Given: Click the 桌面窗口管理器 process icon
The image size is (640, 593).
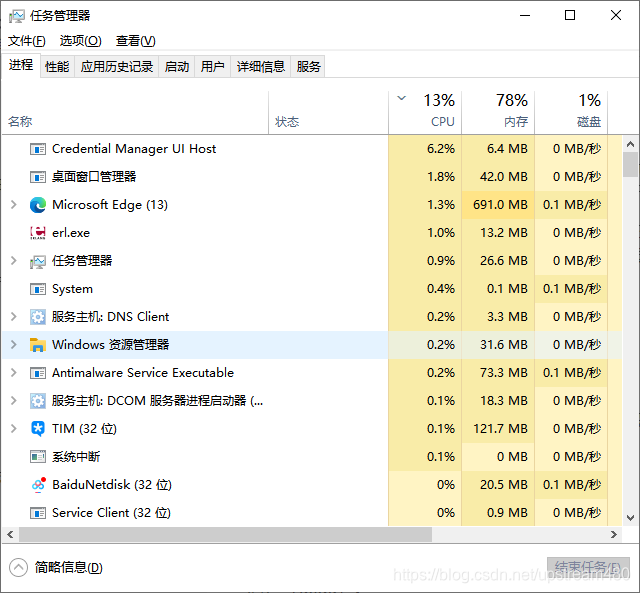Looking at the screenshot, I should [x=38, y=178].
